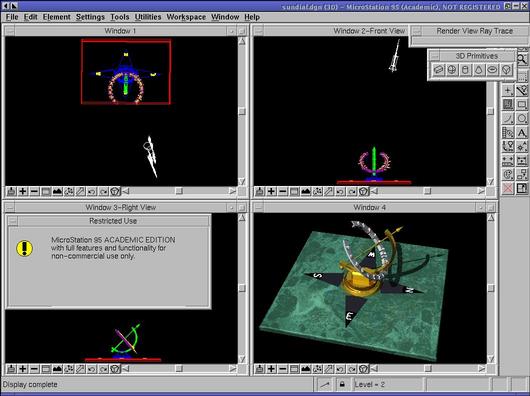Select the Place Text tool

point(522,132)
